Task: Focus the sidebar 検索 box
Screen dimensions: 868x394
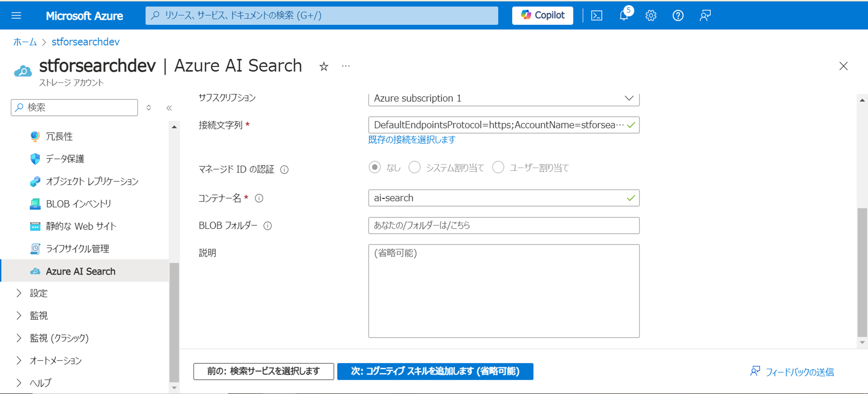Action: tap(74, 108)
